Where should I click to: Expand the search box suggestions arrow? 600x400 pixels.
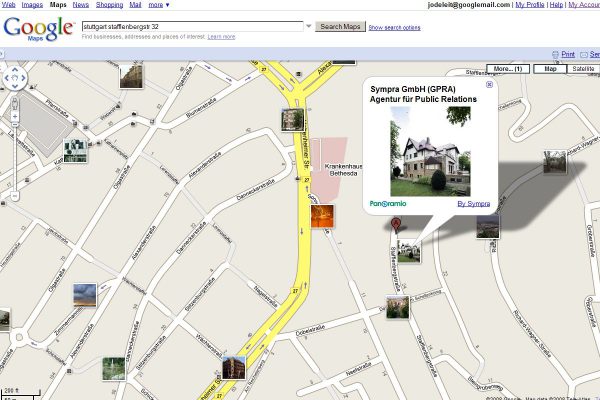point(307,26)
